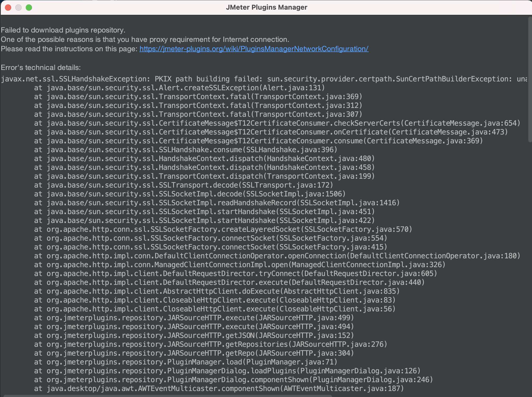Click the CloseableHttpClient.java:56 execute line
Screen dimensions: 532x397
click(215, 309)
